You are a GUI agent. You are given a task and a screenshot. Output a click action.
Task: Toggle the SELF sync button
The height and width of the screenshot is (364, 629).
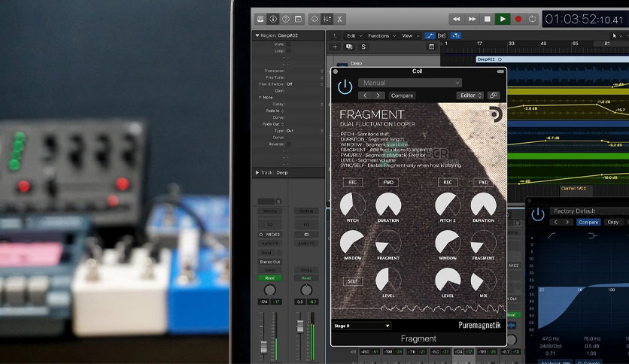[353, 281]
